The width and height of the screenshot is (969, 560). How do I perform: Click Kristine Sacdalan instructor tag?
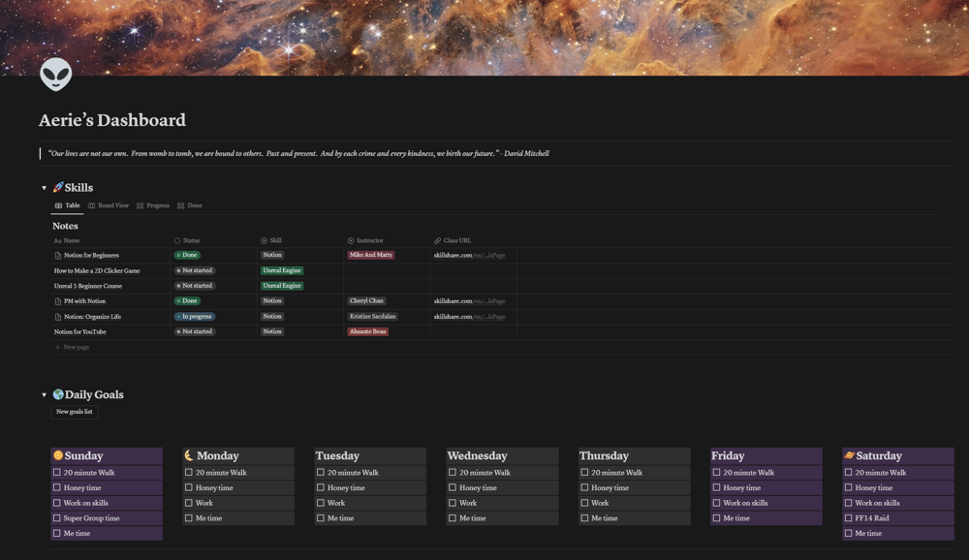click(x=373, y=317)
